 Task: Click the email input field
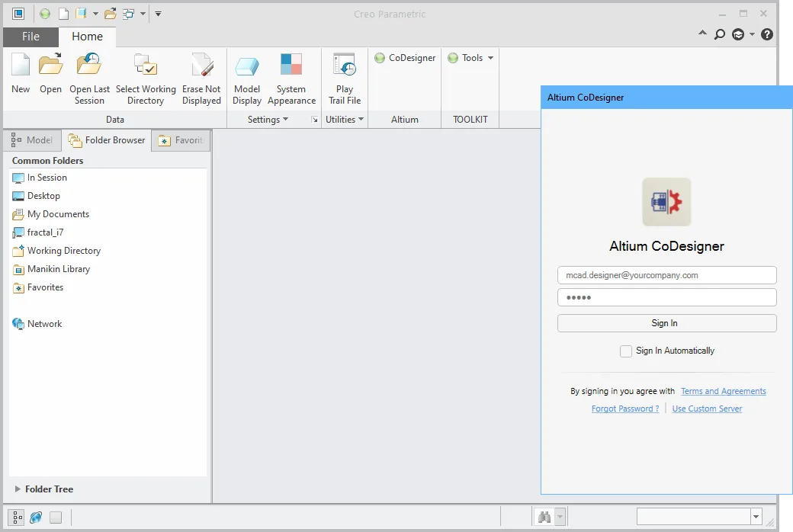[666, 275]
